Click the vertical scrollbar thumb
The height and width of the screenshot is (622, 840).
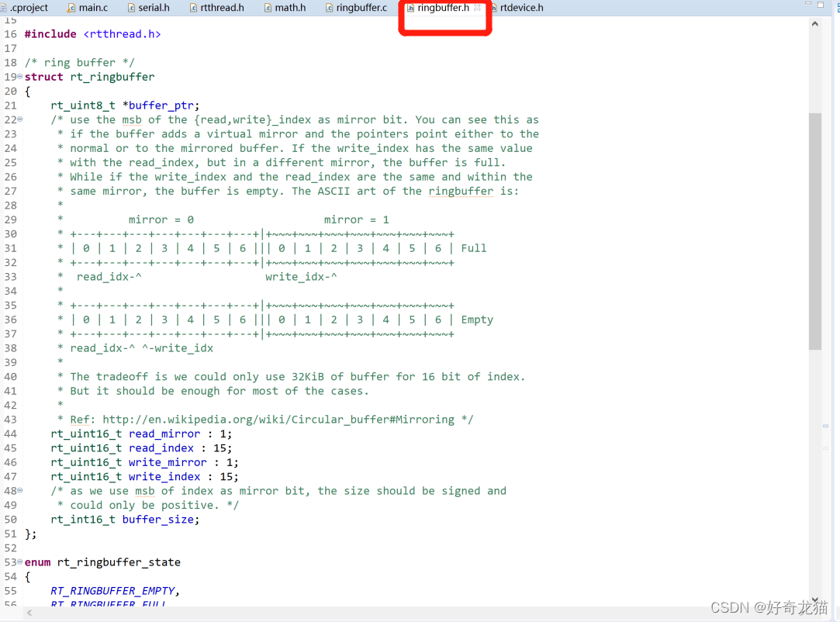(815, 231)
